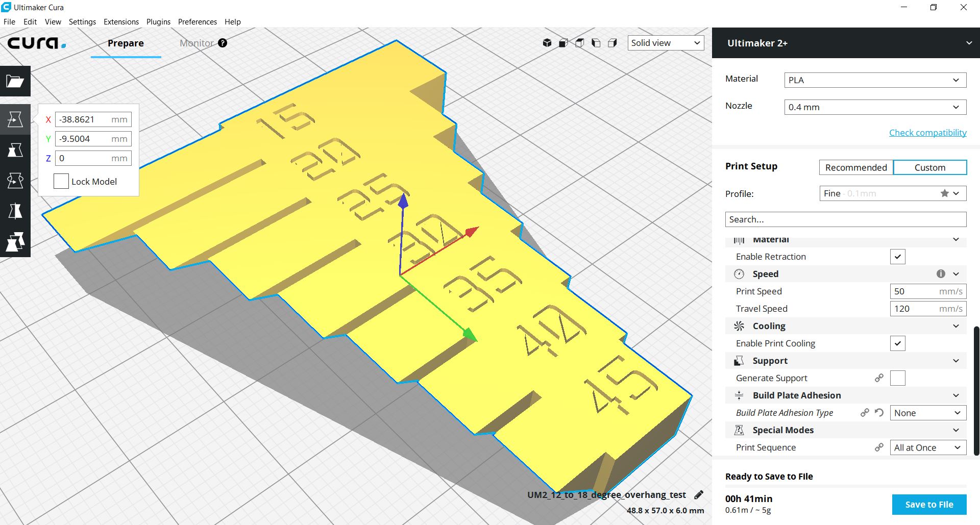The height and width of the screenshot is (525, 980).
Task: Switch to the Prepare tab
Action: pos(126,43)
